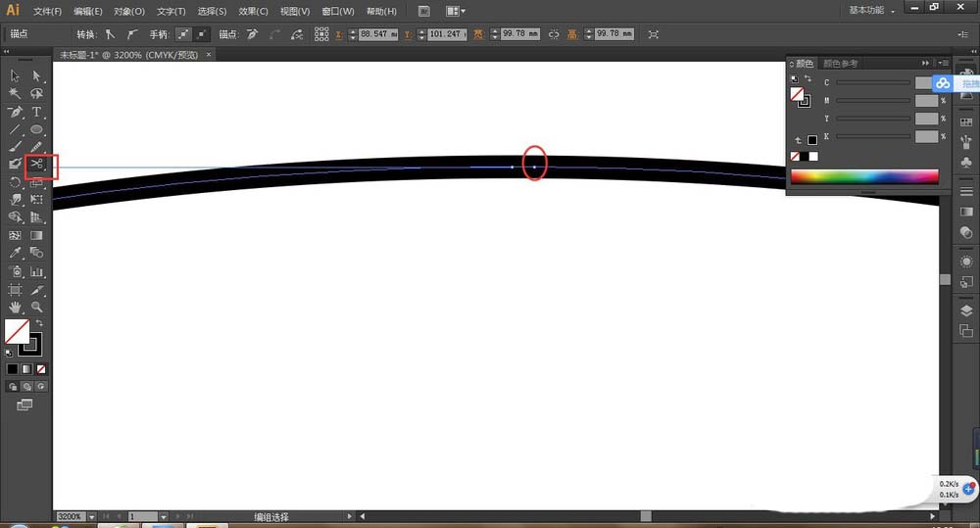Open the Color panel flyout menu
Image resolution: width=980 pixels, height=528 pixels.
click(943, 63)
